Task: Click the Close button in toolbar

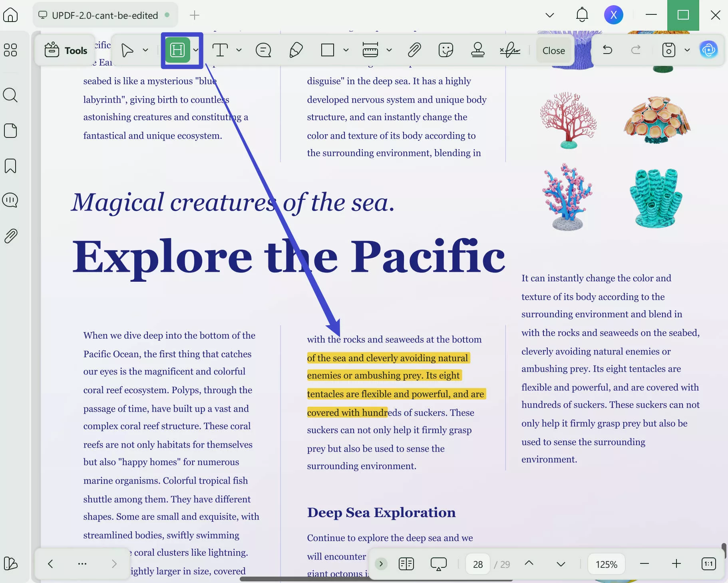Action: coord(553,50)
